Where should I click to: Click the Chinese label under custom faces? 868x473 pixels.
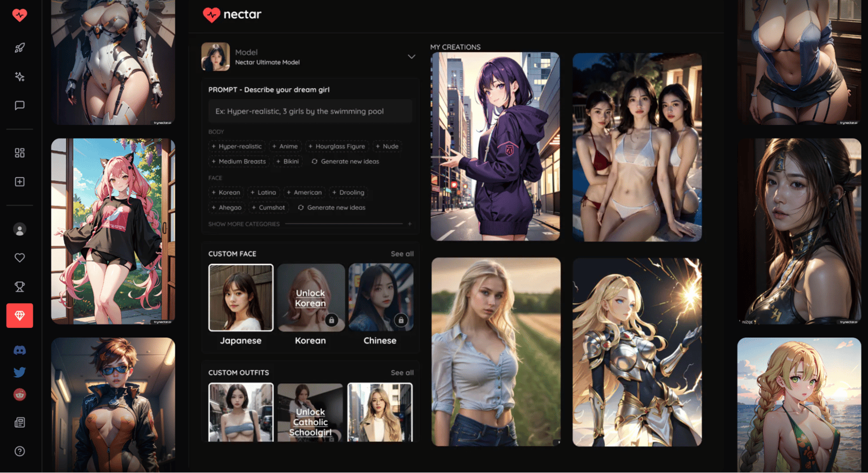click(380, 340)
